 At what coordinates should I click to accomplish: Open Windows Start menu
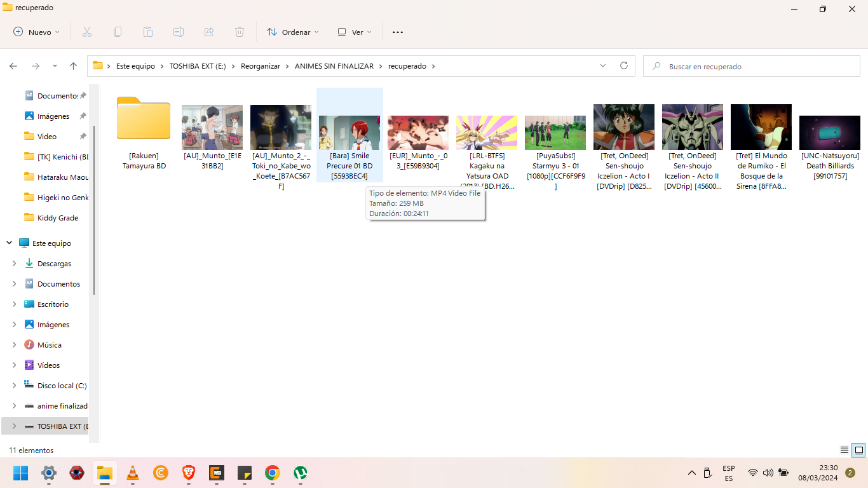(21, 473)
